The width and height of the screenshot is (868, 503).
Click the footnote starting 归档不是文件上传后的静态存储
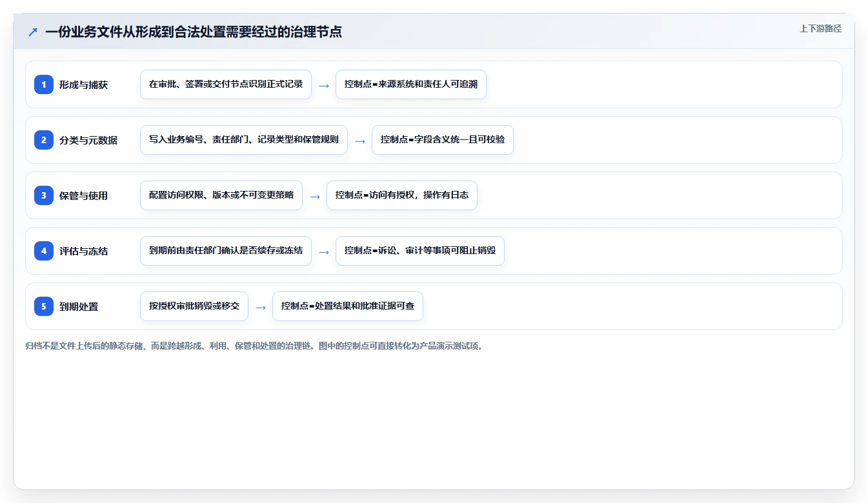point(254,346)
